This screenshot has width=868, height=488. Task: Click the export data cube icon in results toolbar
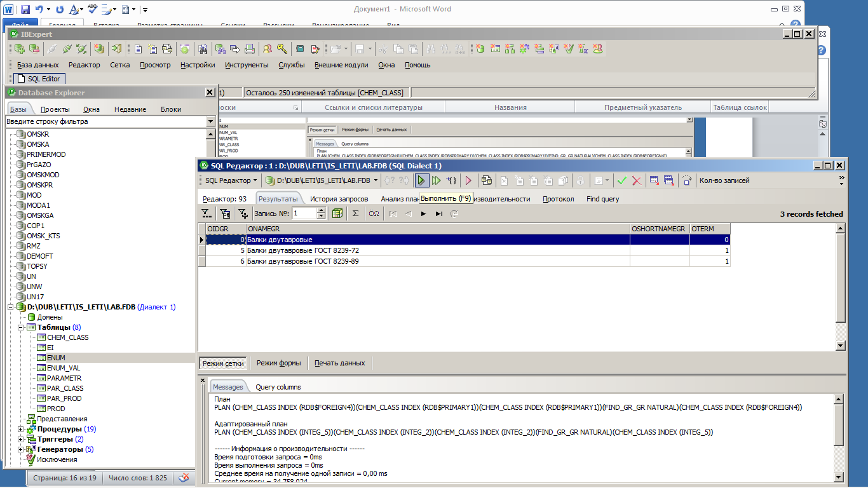(x=337, y=213)
